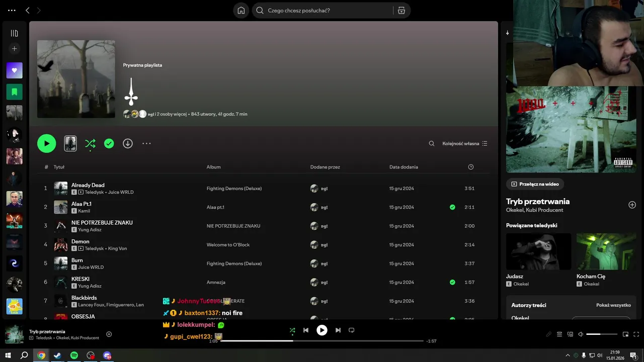Select the NIE POTRZEBUJE ZNAKU track title
Image resolution: width=644 pixels, height=362 pixels.
(102, 223)
